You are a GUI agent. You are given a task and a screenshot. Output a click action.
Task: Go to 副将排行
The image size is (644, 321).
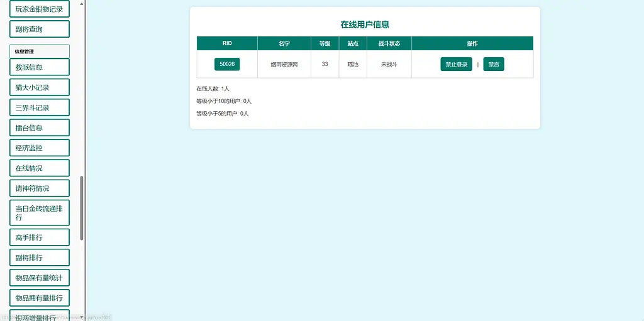coord(40,258)
